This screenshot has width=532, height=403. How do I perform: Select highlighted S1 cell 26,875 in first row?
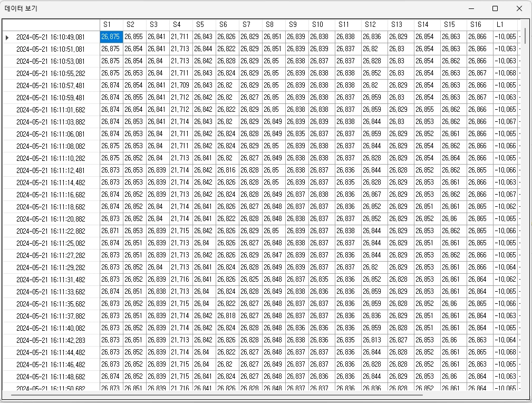pos(111,37)
